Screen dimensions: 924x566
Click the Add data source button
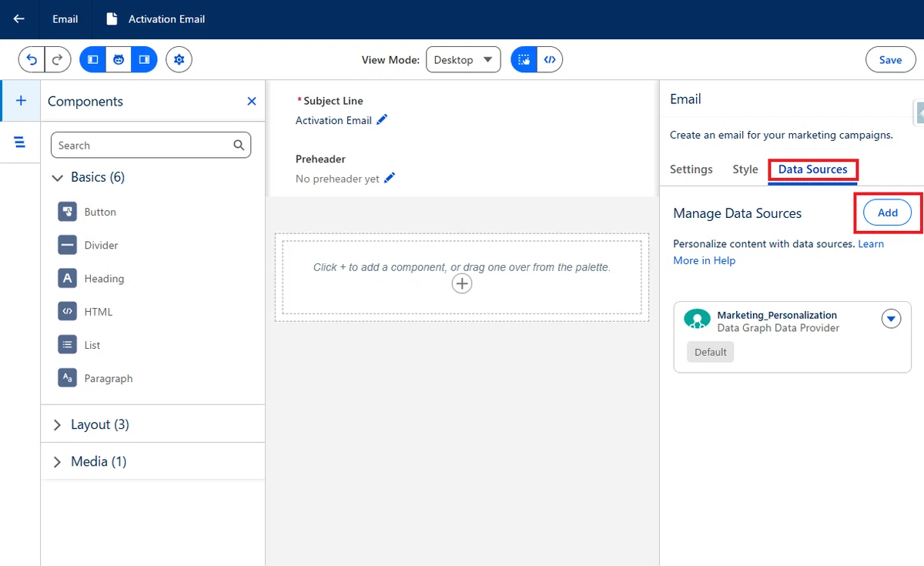click(x=888, y=213)
